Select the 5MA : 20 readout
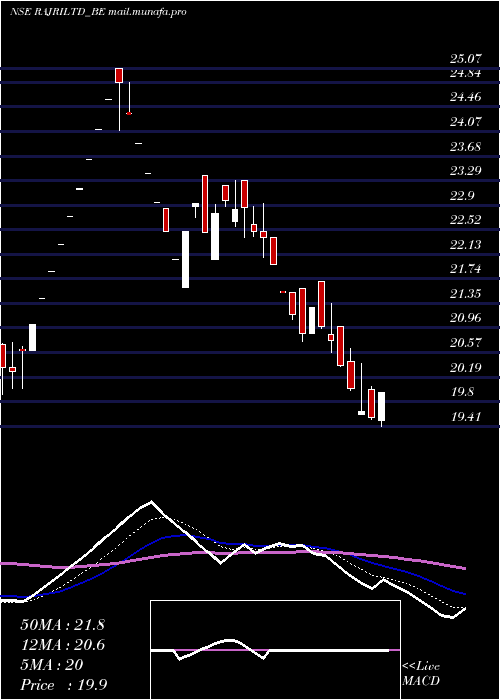The image size is (500, 700). pyautogui.click(x=52, y=665)
